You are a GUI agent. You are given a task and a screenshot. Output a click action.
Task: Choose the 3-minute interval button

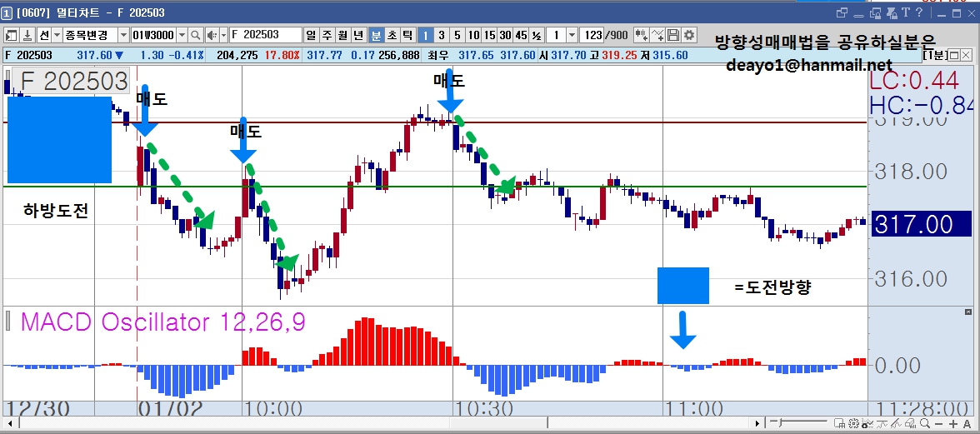coord(442,35)
